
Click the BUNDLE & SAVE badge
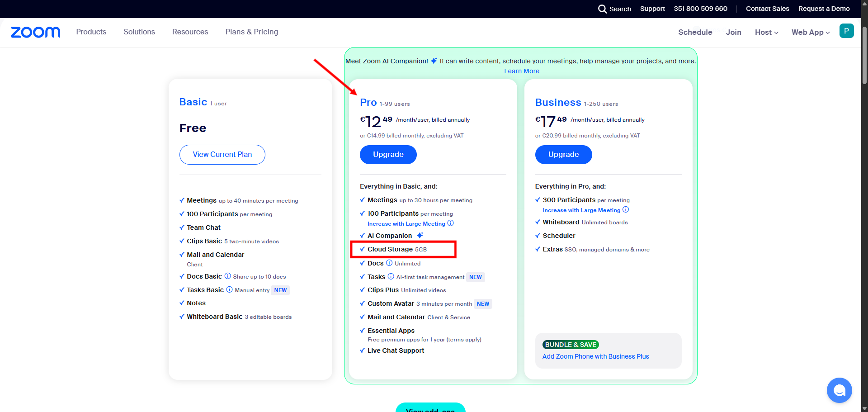[571, 345]
